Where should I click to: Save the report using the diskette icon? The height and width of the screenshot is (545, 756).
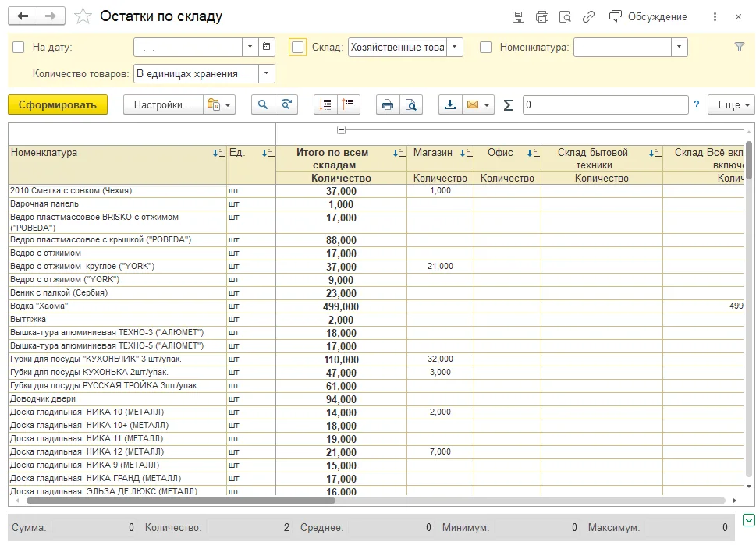point(518,17)
